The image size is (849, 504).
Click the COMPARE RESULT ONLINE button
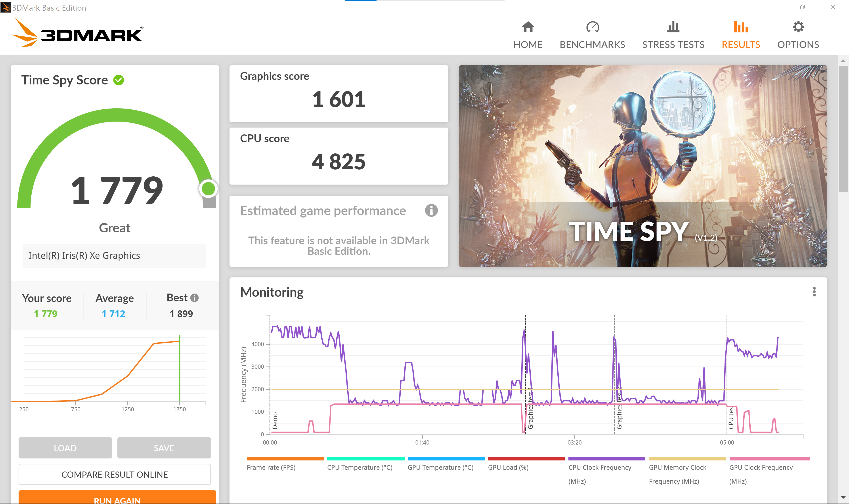[x=115, y=474]
